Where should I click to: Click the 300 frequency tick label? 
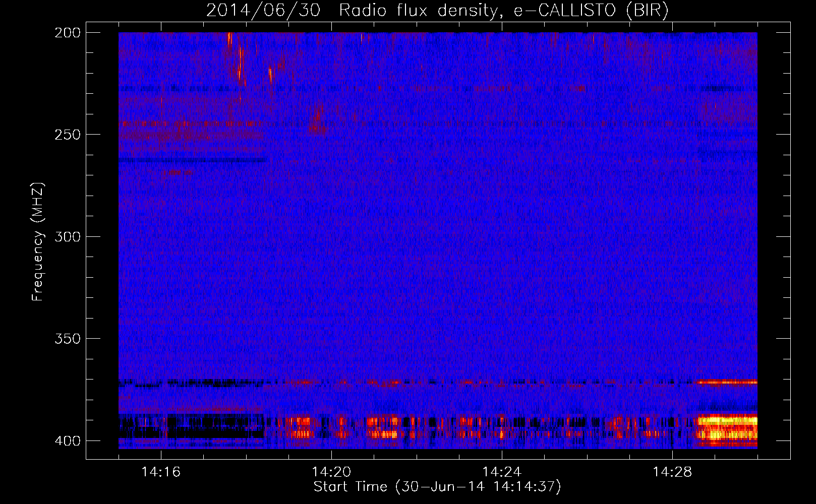tap(68, 236)
